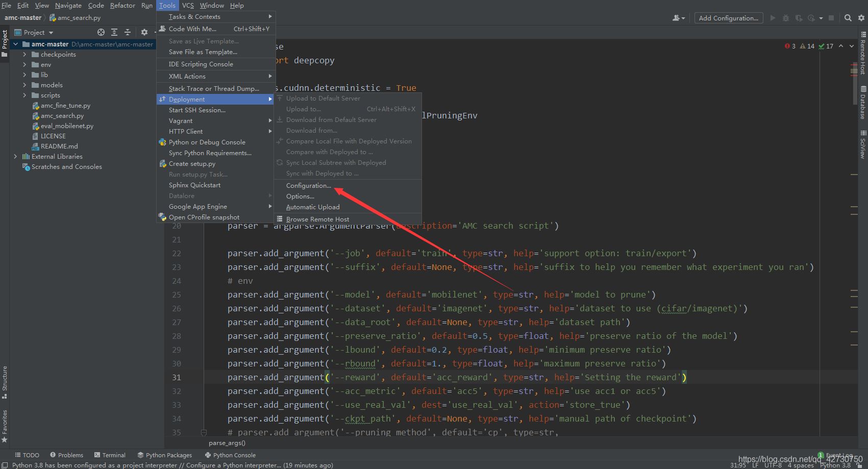Expand the checkpoints folder in project tree
868x469 pixels.
24,55
